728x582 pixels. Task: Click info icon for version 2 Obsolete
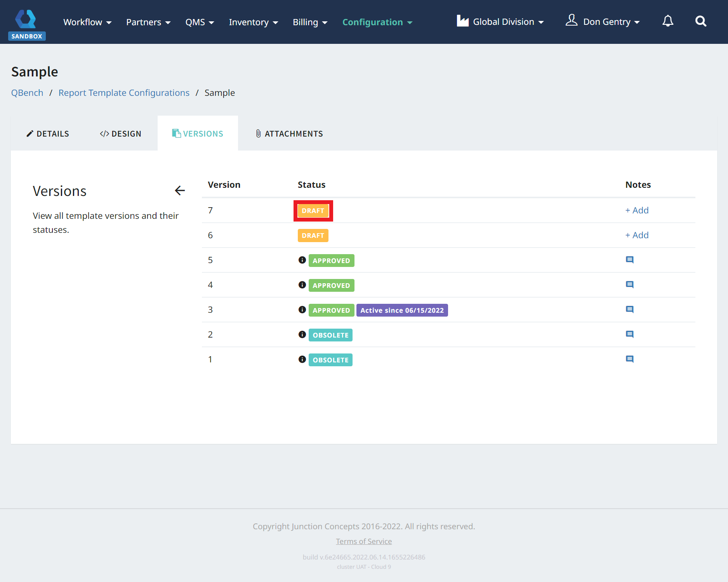tap(302, 334)
